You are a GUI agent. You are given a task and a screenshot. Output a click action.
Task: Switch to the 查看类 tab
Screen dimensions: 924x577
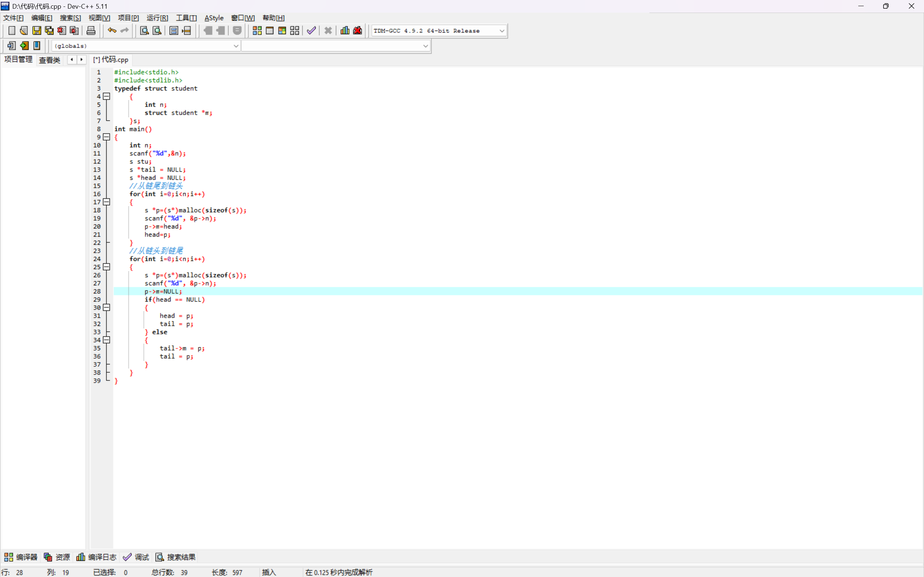(49, 60)
